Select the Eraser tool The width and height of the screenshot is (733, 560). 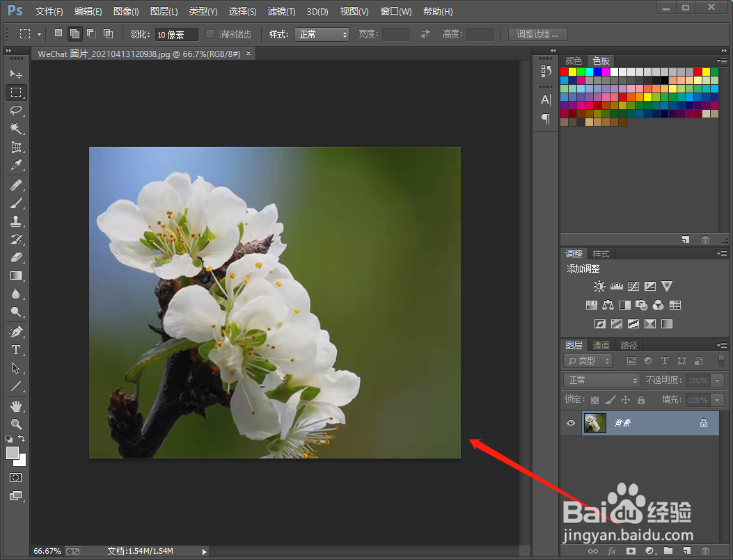point(16,257)
